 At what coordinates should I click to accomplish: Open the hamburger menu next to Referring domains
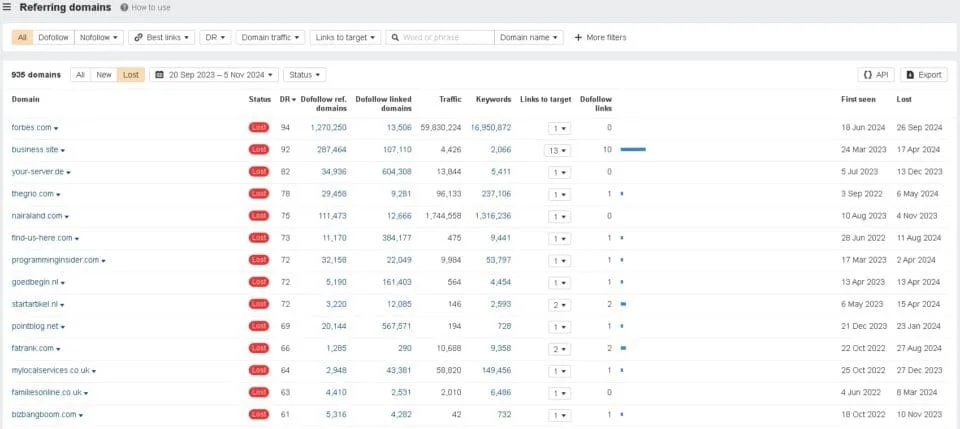click(7, 7)
